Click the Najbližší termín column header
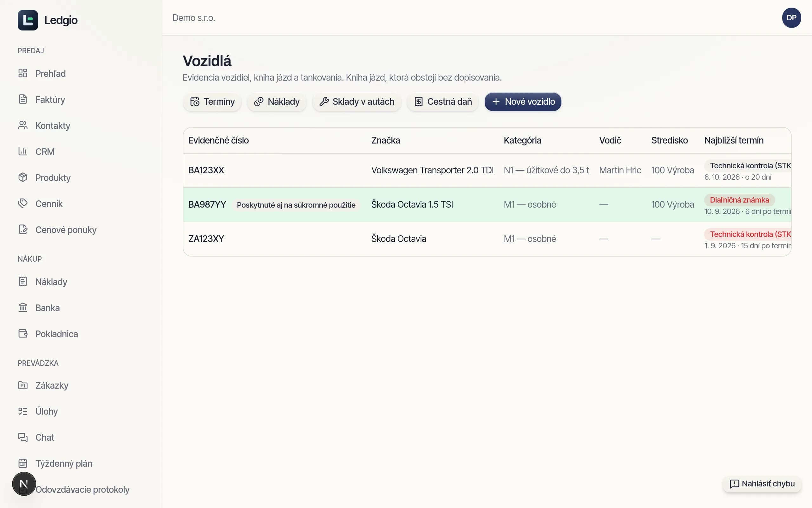Screen dimensions: 812x508 [733, 140]
